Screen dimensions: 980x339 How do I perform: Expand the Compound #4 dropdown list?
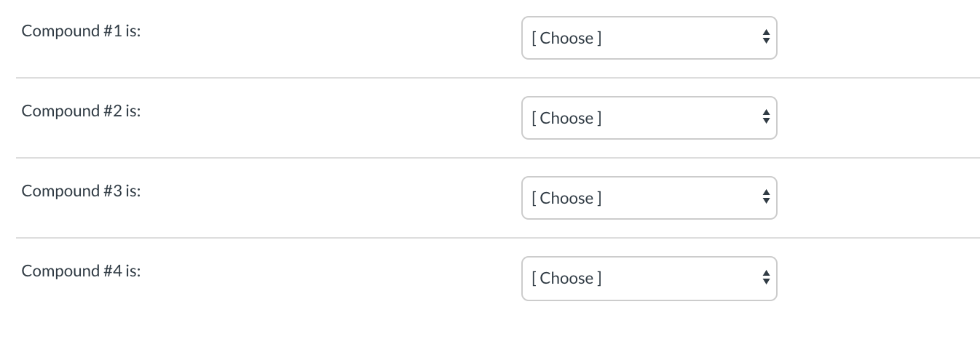649,278
